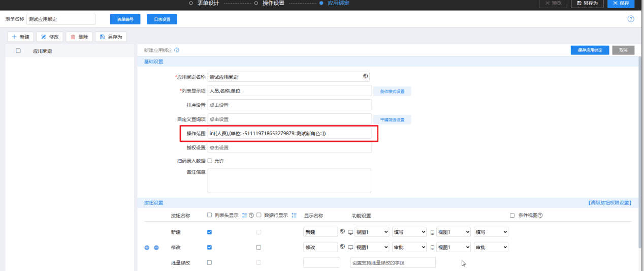Click the 另存为 toolbar button below form name

coord(111,37)
